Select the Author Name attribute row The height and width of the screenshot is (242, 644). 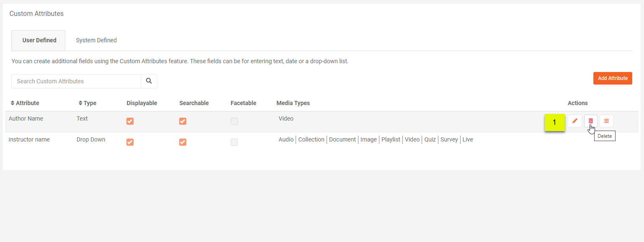pos(26,119)
